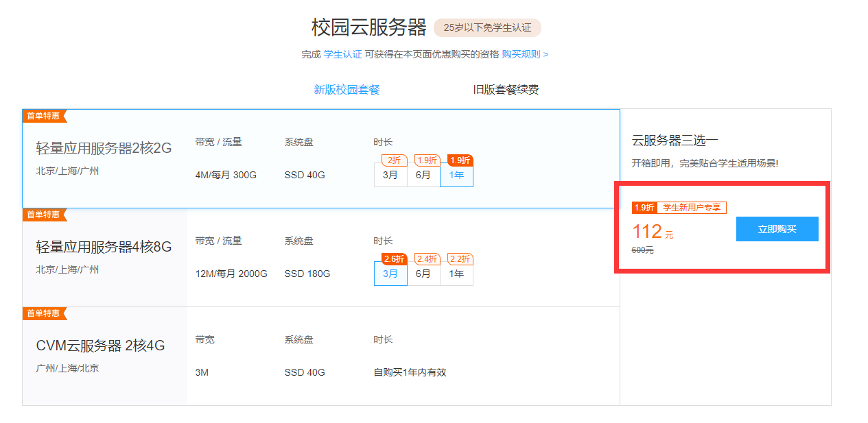This screenshot has height=423, width=868.
Task: Click the 首单特惠 tag on the CVM plan
Action: 44,313
